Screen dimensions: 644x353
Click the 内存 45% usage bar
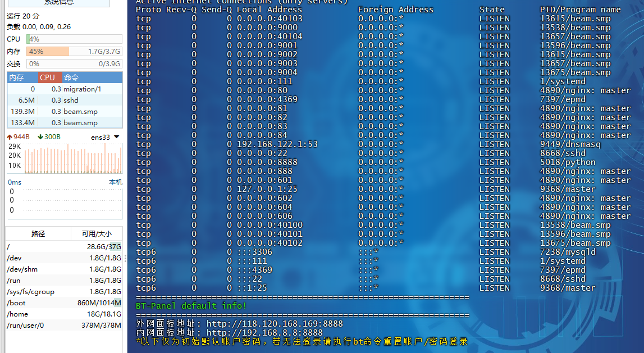pos(74,51)
